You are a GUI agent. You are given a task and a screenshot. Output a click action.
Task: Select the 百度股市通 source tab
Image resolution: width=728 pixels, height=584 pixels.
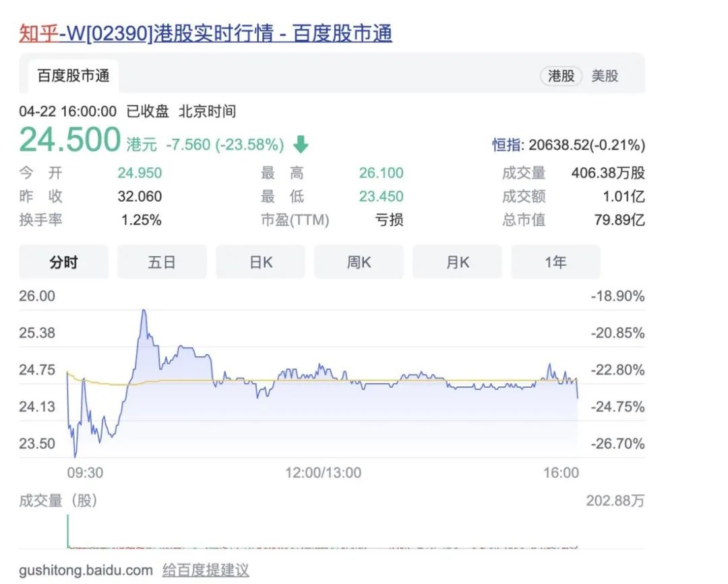click(73, 76)
